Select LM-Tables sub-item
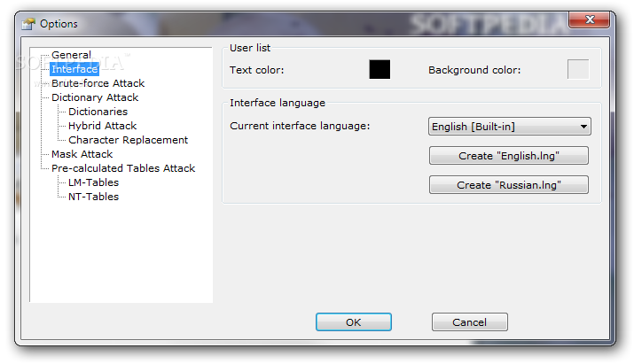Viewport: 634px width, 364px height. click(x=93, y=182)
